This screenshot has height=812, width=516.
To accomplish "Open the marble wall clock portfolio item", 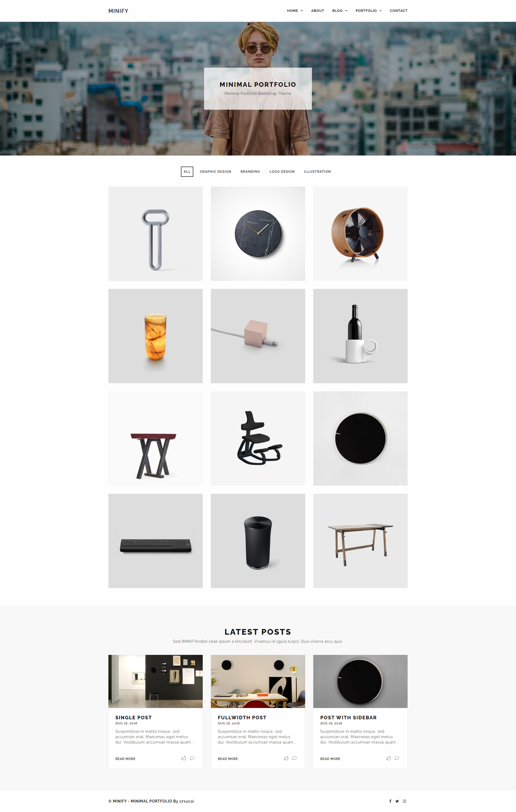I will coord(258,234).
